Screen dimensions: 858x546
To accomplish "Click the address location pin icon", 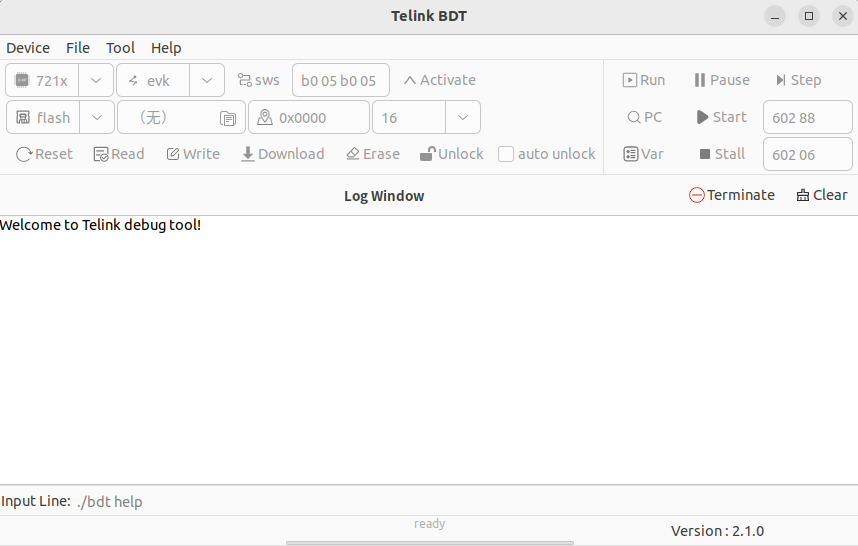I will [x=265, y=117].
